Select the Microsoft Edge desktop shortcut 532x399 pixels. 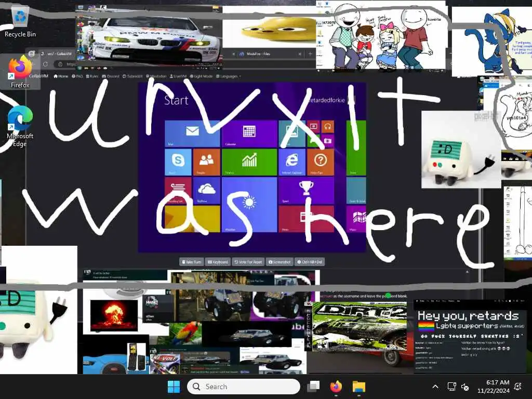20,126
